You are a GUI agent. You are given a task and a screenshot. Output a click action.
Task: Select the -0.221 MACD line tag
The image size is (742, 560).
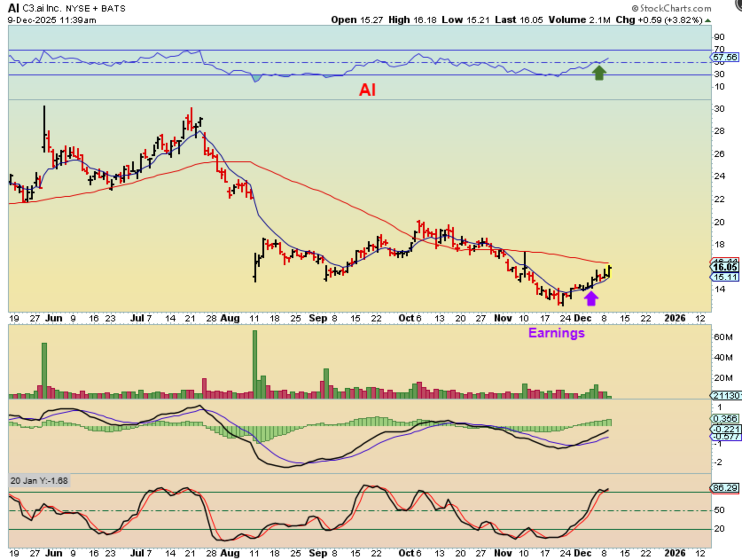point(726,429)
